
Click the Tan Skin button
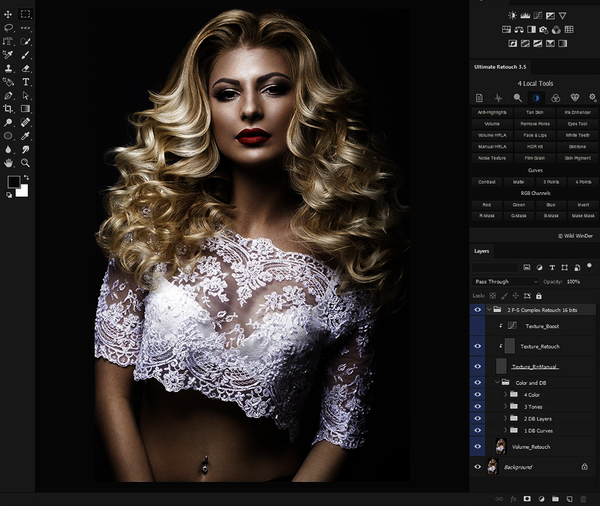tap(535, 113)
